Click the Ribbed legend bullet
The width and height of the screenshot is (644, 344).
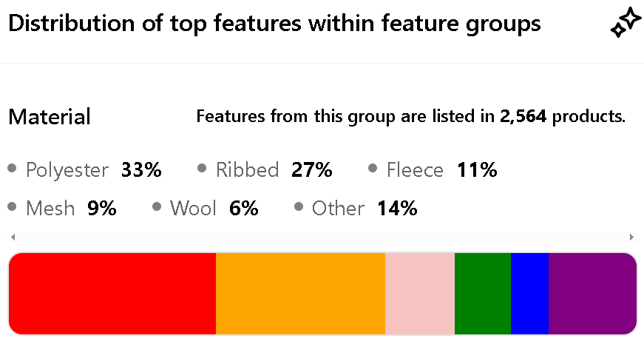(202, 169)
